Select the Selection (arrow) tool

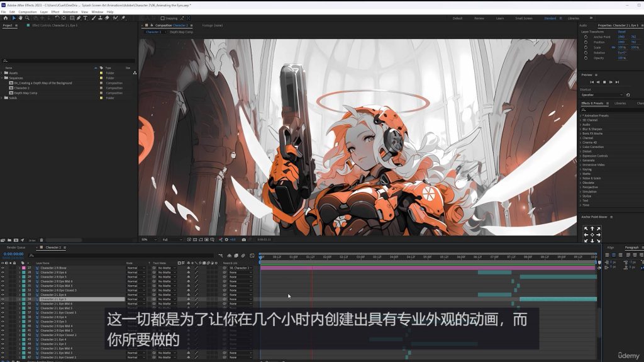(x=14, y=18)
